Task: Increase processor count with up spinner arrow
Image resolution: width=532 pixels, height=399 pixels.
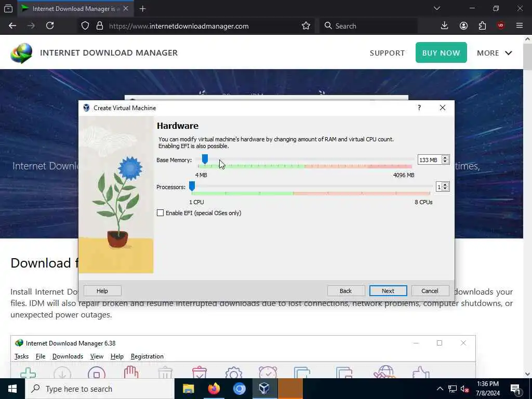Action: [445, 185]
